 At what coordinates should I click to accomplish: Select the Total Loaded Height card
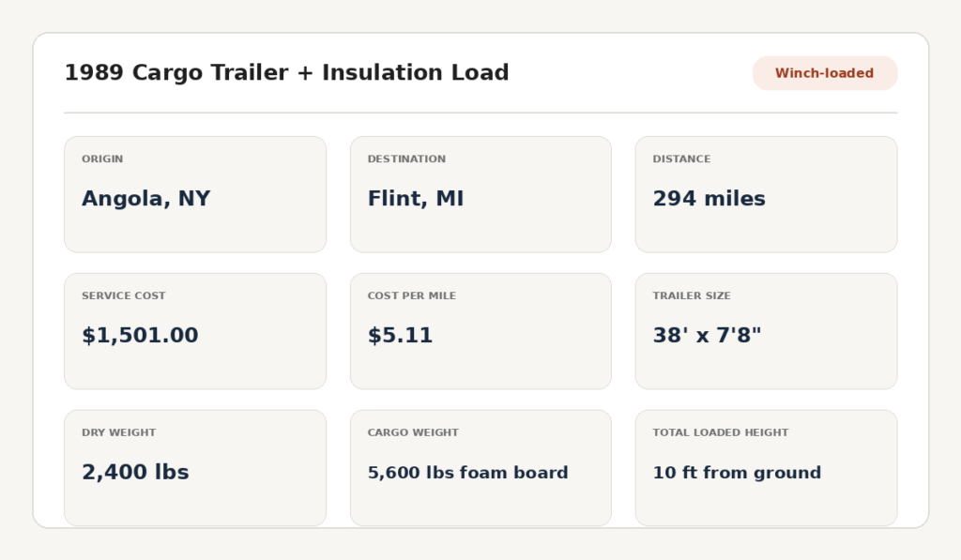click(x=766, y=467)
